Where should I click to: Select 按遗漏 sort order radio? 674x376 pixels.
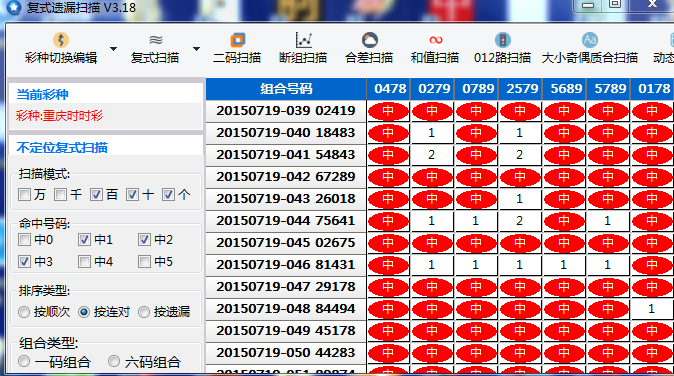(144, 312)
